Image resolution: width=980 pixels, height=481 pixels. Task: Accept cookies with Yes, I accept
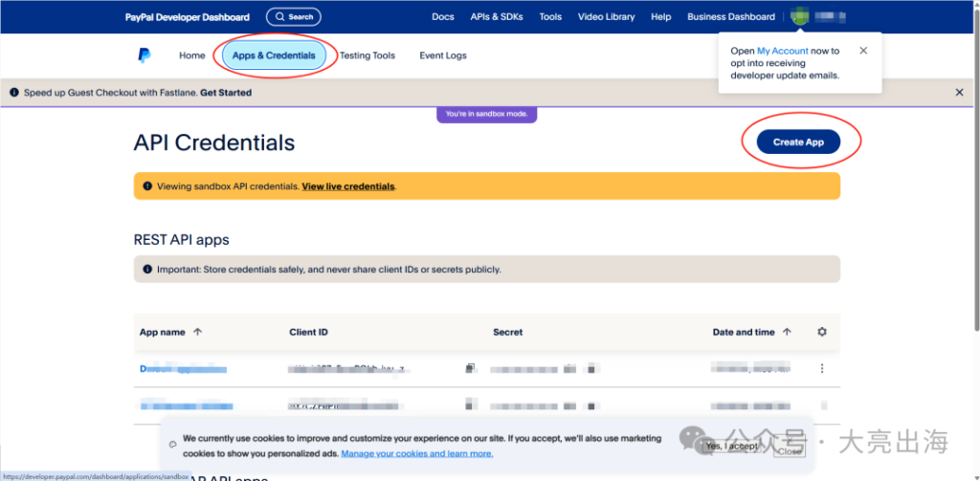coord(731,446)
